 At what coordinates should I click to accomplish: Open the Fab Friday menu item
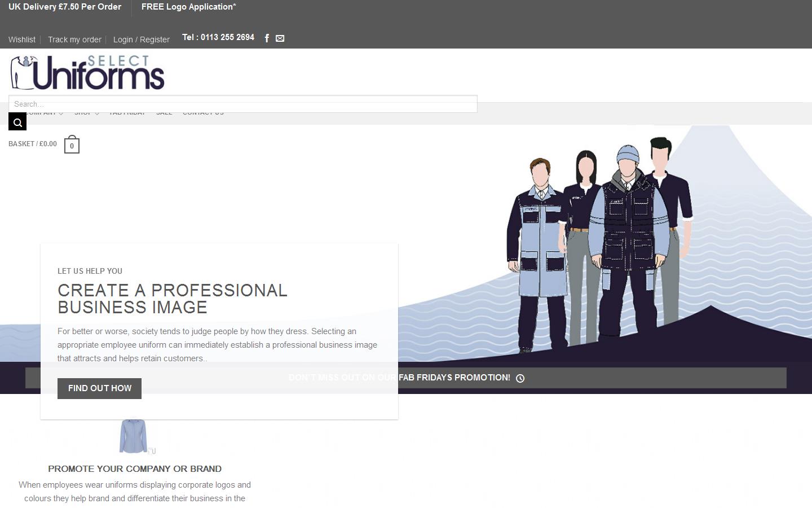(127, 113)
